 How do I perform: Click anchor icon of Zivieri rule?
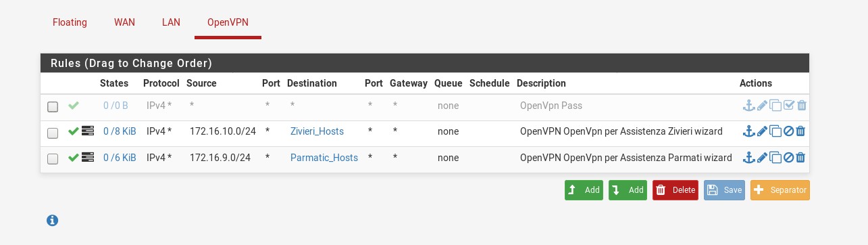pyautogui.click(x=748, y=131)
